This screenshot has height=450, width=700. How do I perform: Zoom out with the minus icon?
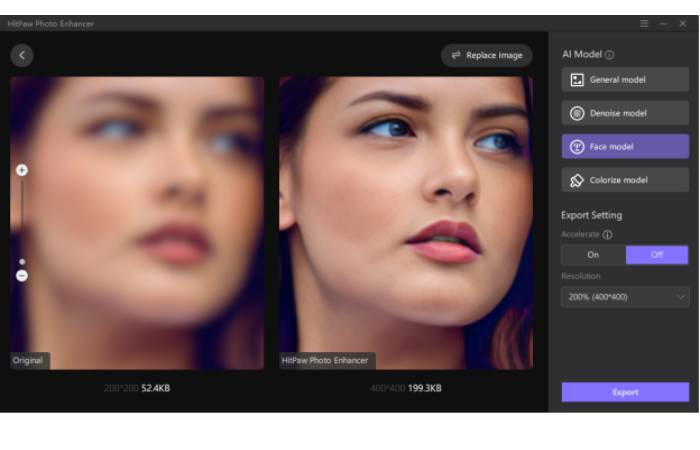(x=22, y=276)
